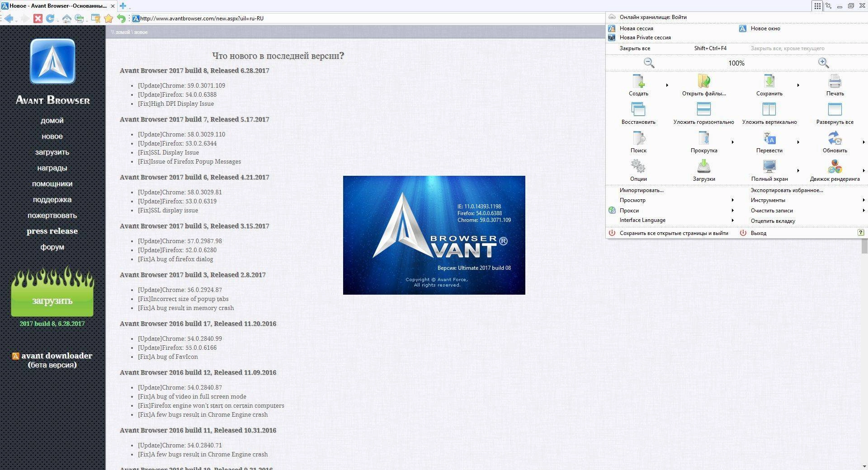
Task: Expand the Обновить submenu arrow
Action: 863,142
